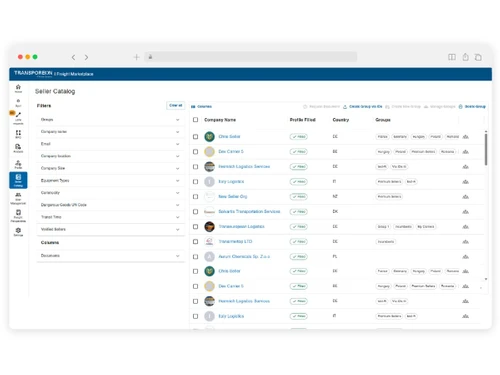Click the Transmetka LTD logo thumbnail

pyautogui.click(x=209, y=242)
